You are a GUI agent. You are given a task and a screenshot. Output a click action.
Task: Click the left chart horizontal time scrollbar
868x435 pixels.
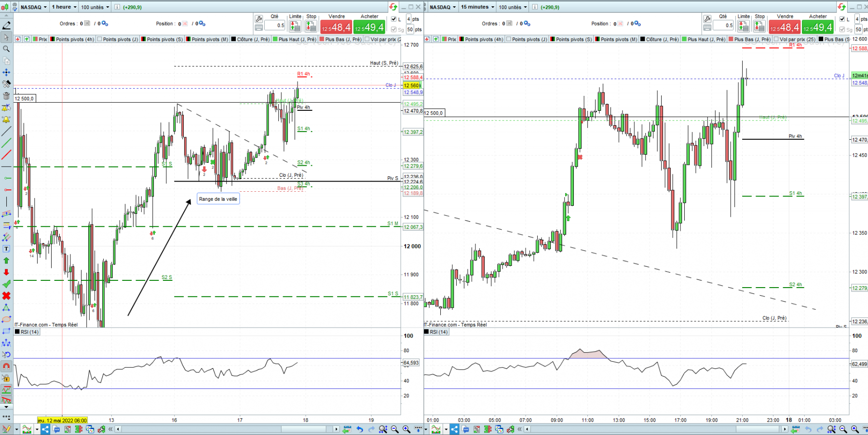tap(227, 429)
